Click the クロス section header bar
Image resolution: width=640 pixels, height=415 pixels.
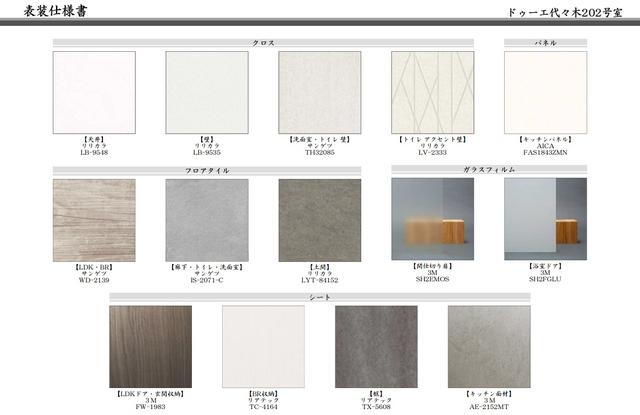[x=263, y=43]
